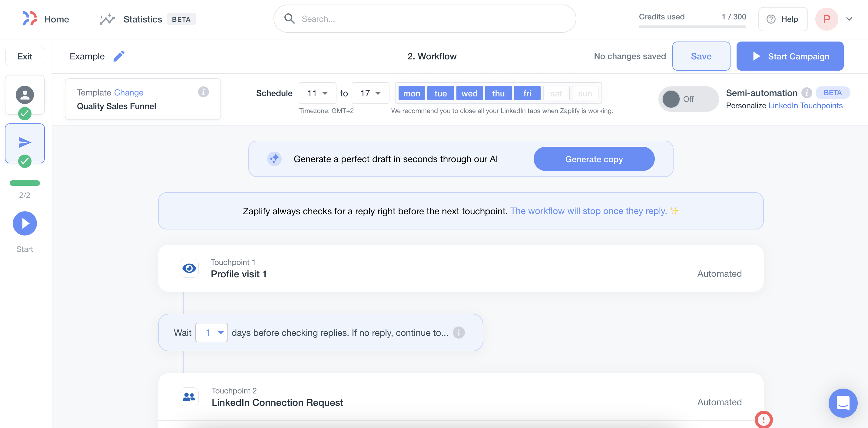The image size is (868, 428).
Task: Toggle Monday in the schedule
Action: (412, 93)
